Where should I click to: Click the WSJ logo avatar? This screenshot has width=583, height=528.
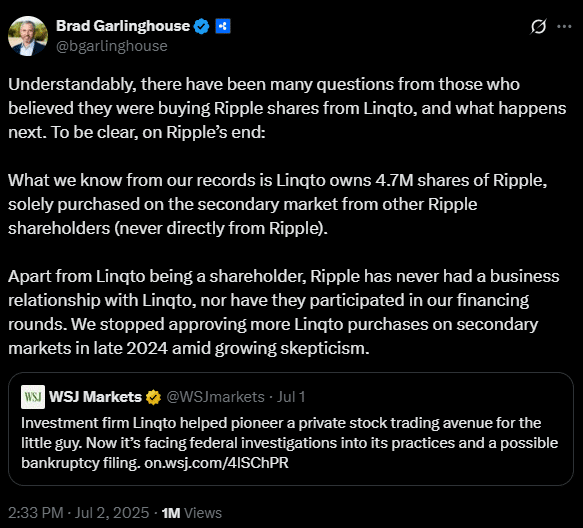click(33, 397)
